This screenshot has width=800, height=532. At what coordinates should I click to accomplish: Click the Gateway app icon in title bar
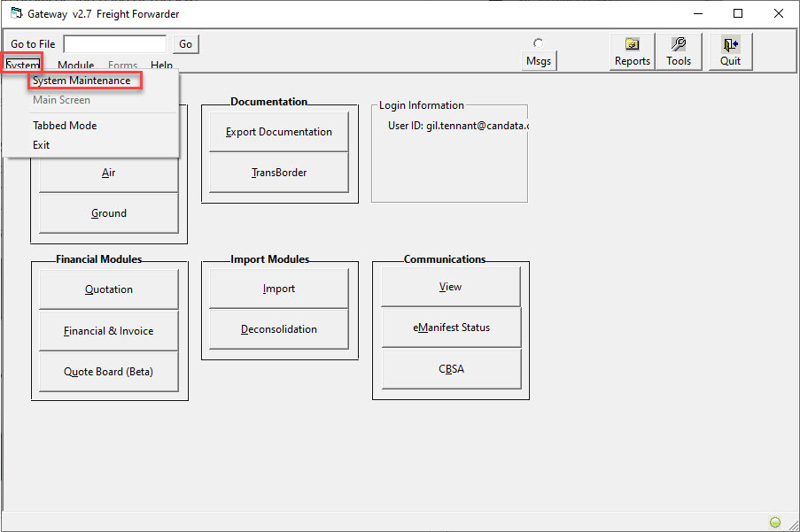pyautogui.click(x=16, y=13)
